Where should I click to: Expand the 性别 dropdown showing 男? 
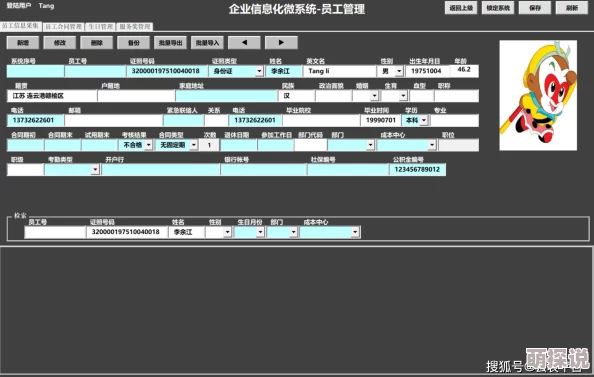(399, 71)
